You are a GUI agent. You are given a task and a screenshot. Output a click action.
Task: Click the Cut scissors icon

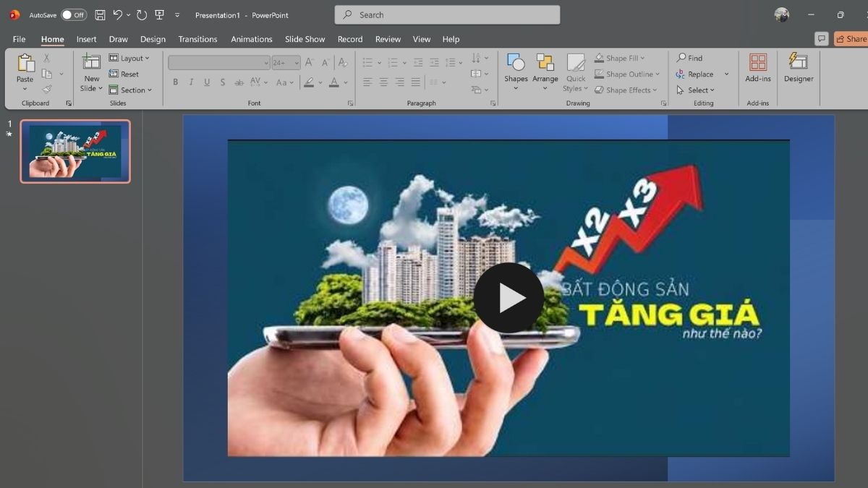46,58
